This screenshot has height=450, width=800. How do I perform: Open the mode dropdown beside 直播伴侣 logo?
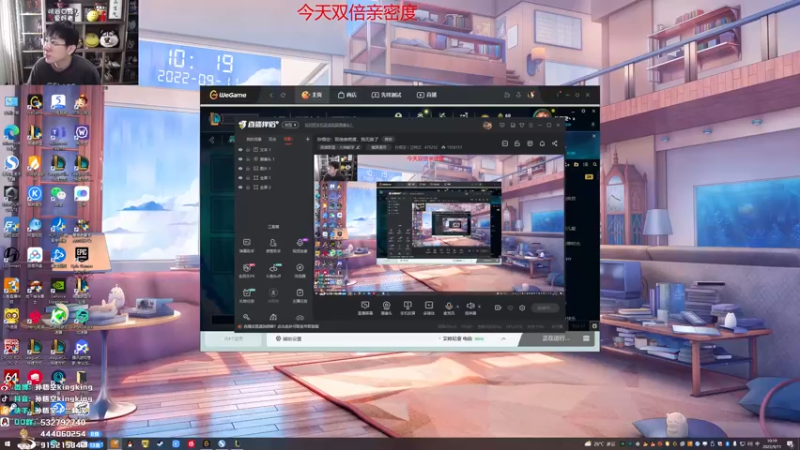(290, 125)
